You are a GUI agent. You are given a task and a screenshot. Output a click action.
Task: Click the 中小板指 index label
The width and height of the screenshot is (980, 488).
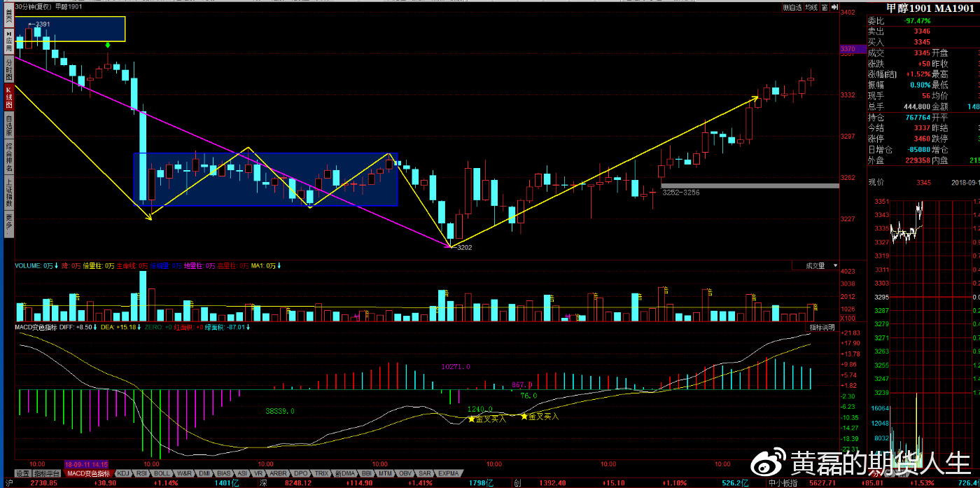click(782, 483)
